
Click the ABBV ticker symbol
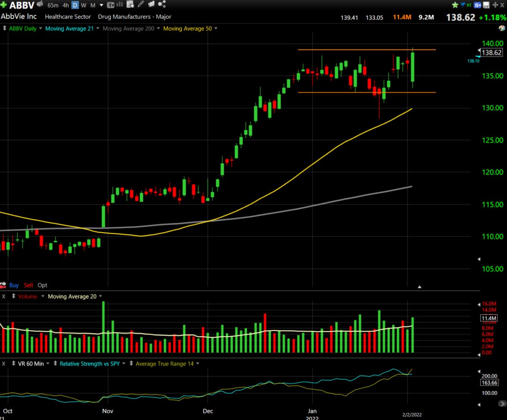[x=22, y=6]
